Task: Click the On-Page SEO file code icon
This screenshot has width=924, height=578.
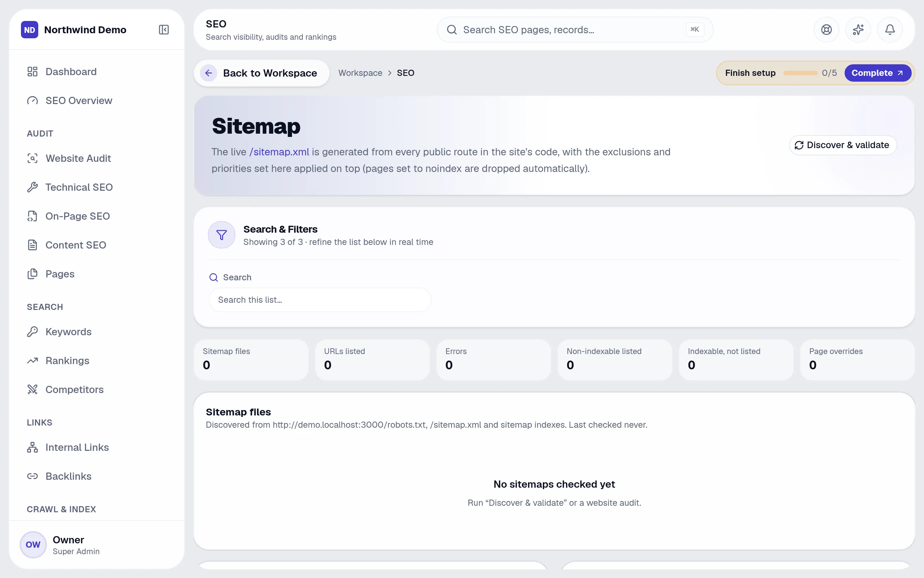Action: click(x=32, y=216)
